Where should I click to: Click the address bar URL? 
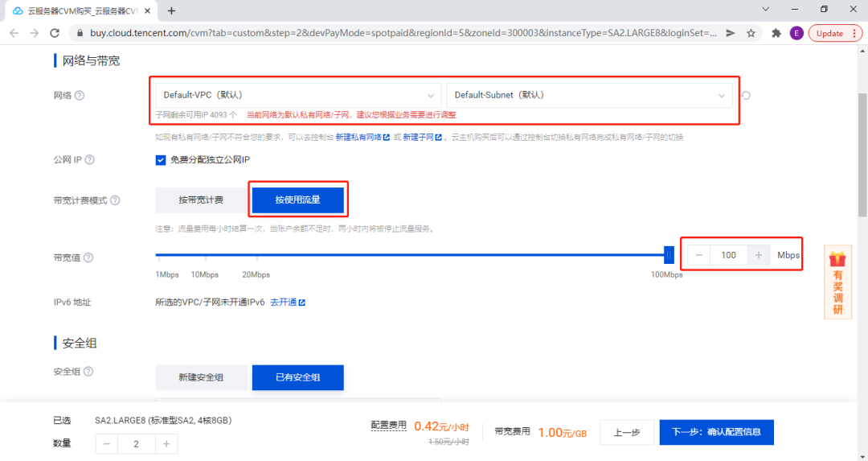coord(403,33)
